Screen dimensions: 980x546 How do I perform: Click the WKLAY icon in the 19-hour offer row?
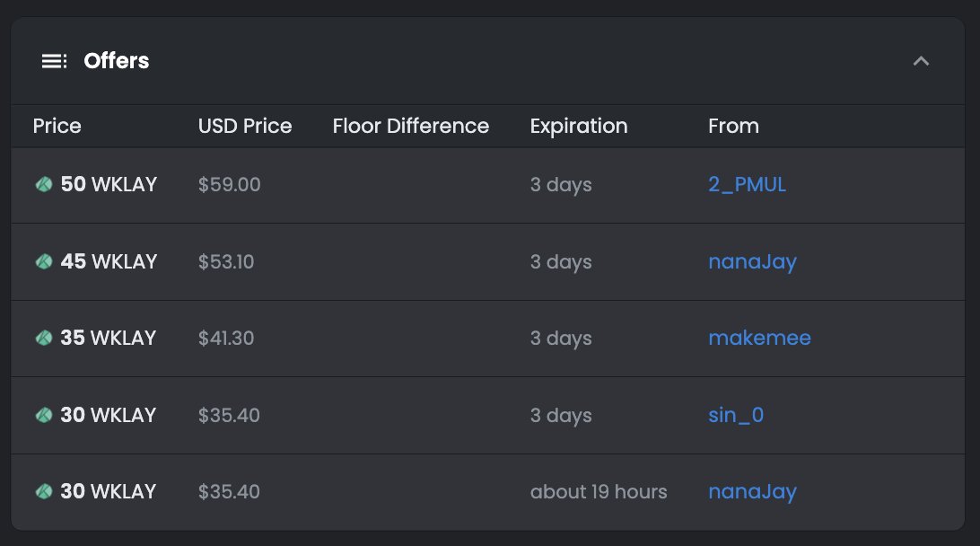tap(44, 492)
